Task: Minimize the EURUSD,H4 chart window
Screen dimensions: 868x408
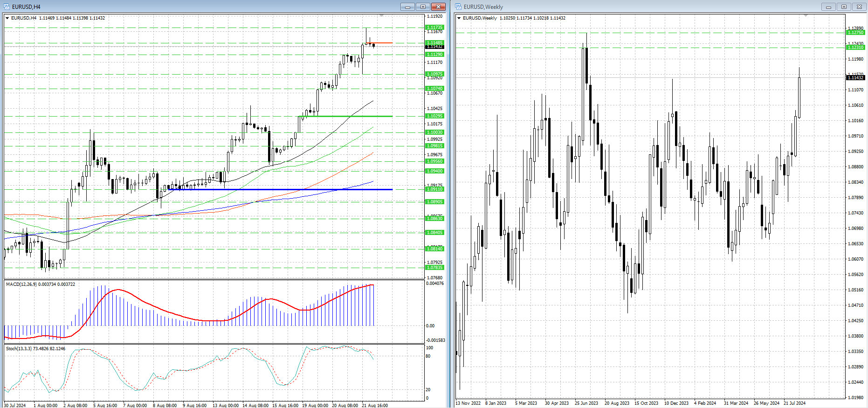Action: 407,7
